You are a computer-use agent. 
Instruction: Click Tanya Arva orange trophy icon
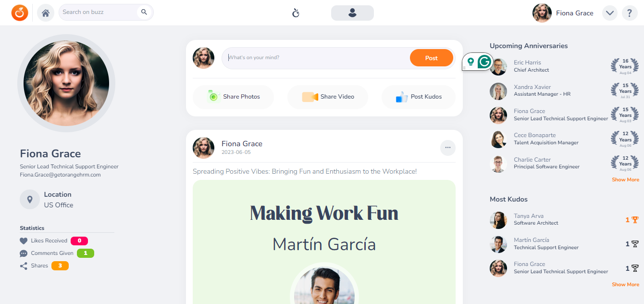tap(635, 220)
